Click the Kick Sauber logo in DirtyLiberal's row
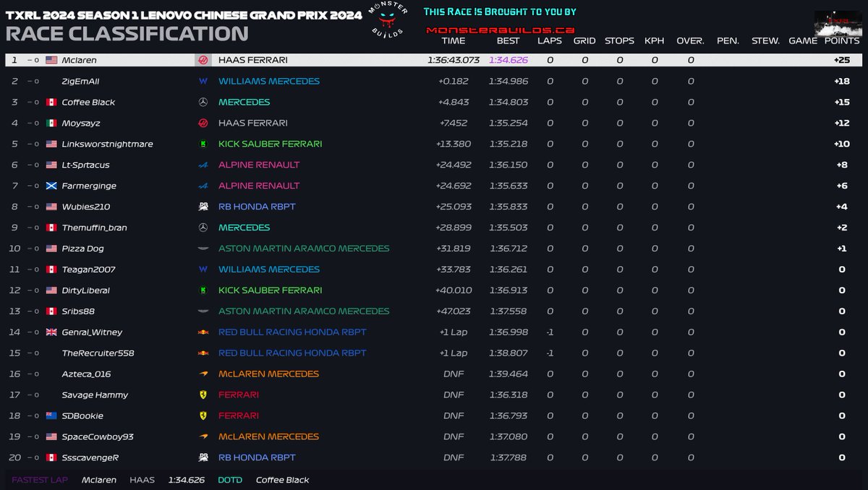The image size is (868, 490). click(x=203, y=291)
